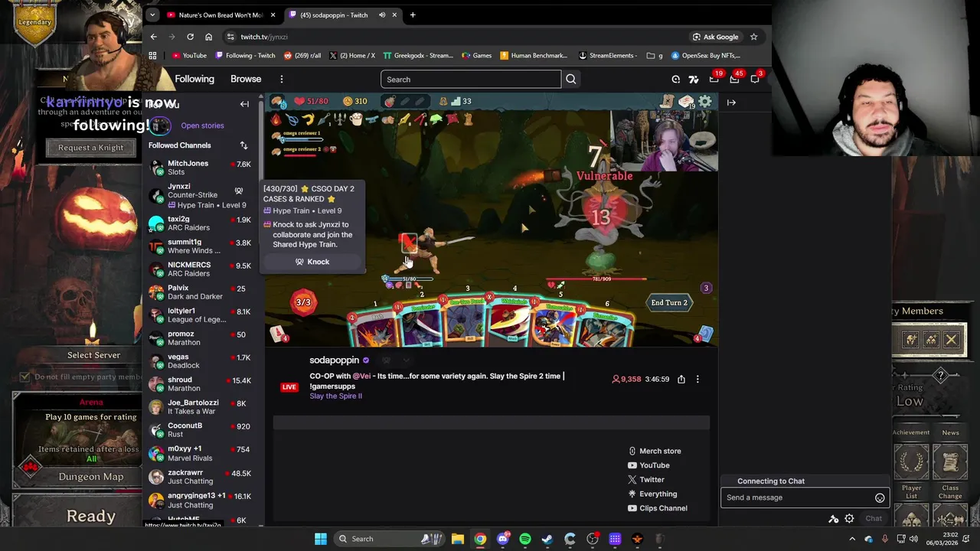The image size is (980, 551).
Task: Go to Chrome home page button
Action: (208, 37)
